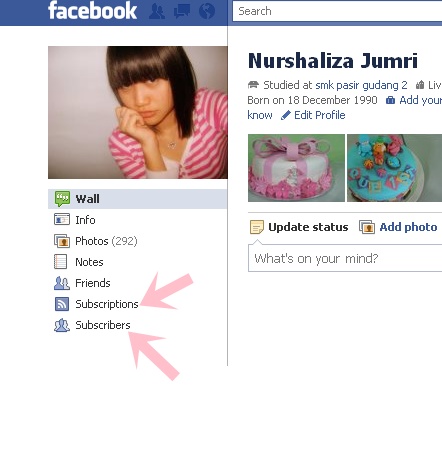This screenshot has height=451, width=442.
Task: Open the Notes section
Action: (x=89, y=262)
